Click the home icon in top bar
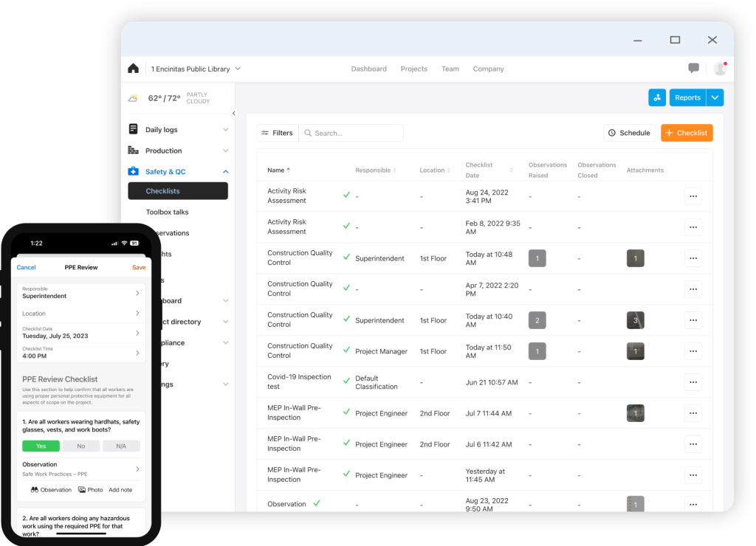Screen dimensions: 756x546 coord(133,69)
